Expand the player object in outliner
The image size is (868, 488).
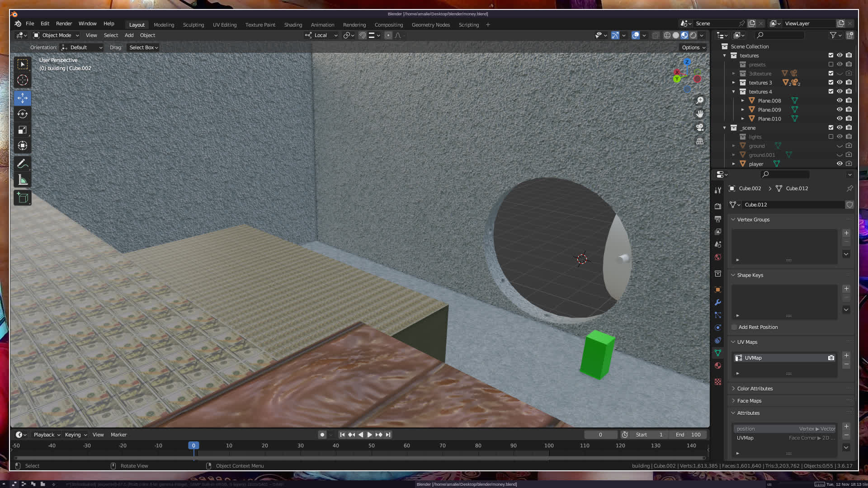tap(734, 164)
